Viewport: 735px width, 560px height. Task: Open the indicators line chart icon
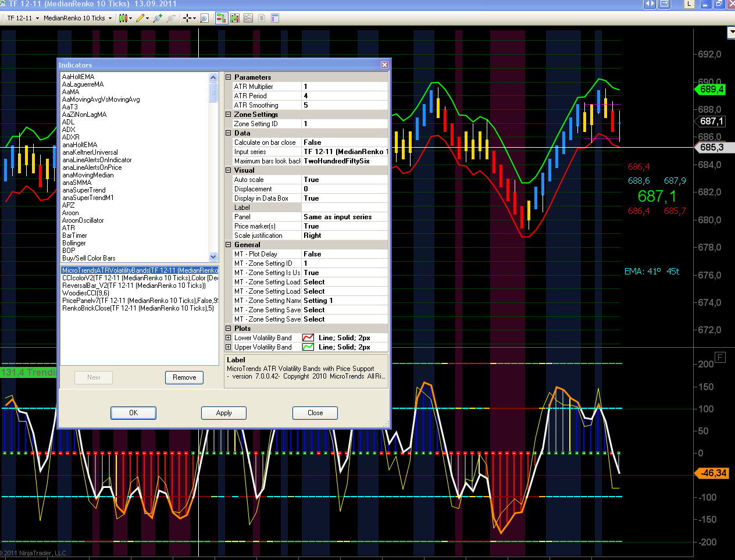point(248,18)
